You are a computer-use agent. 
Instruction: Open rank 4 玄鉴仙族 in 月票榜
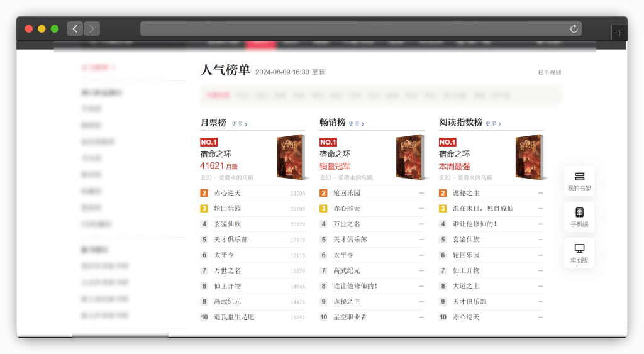click(x=227, y=224)
